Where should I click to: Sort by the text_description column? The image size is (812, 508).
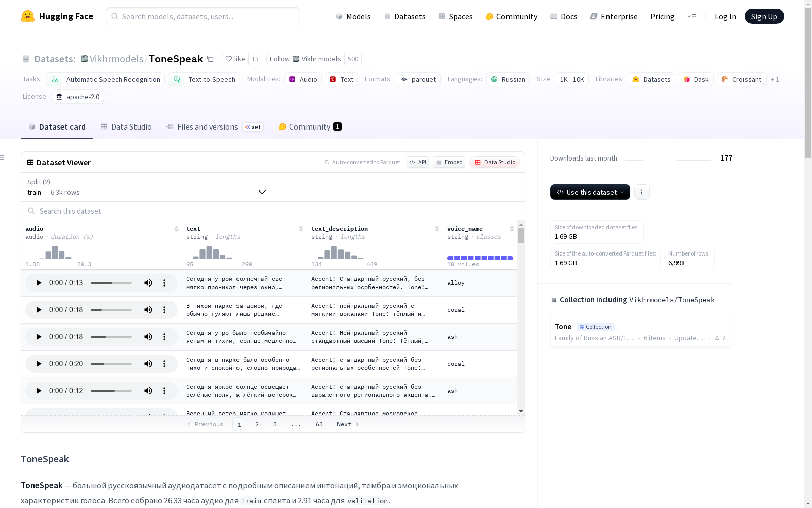437,229
